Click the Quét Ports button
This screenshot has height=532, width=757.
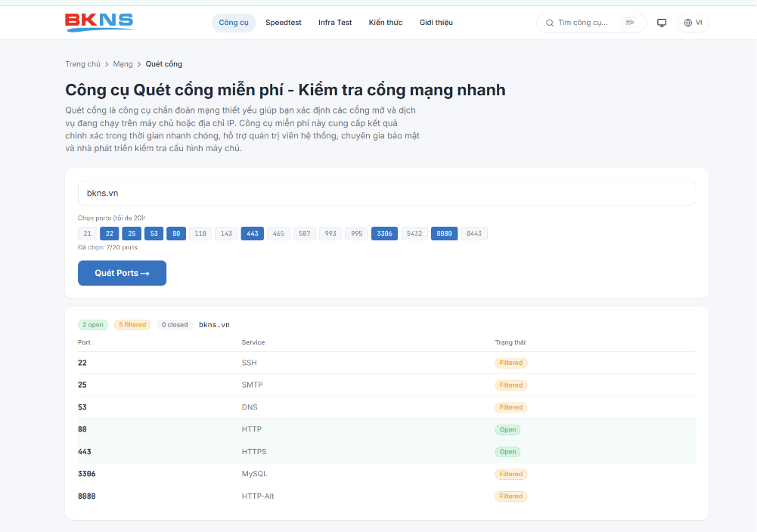[123, 273]
